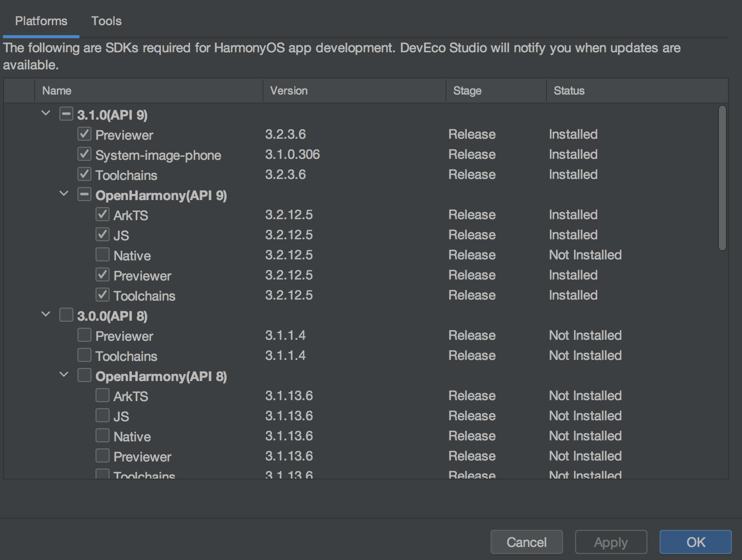Viewport: 742px width, 560px height.
Task: Click Installed status of System-image-phone
Action: coord(573,154)
